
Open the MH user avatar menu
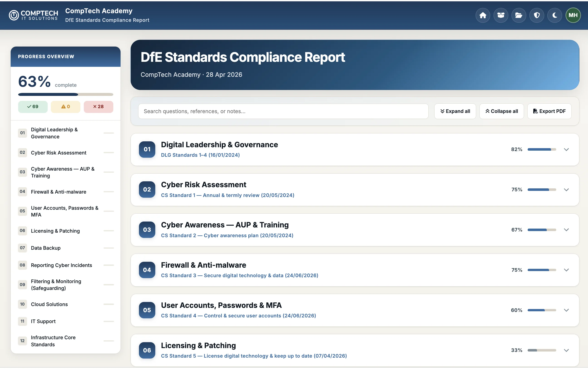coord(573,15)
